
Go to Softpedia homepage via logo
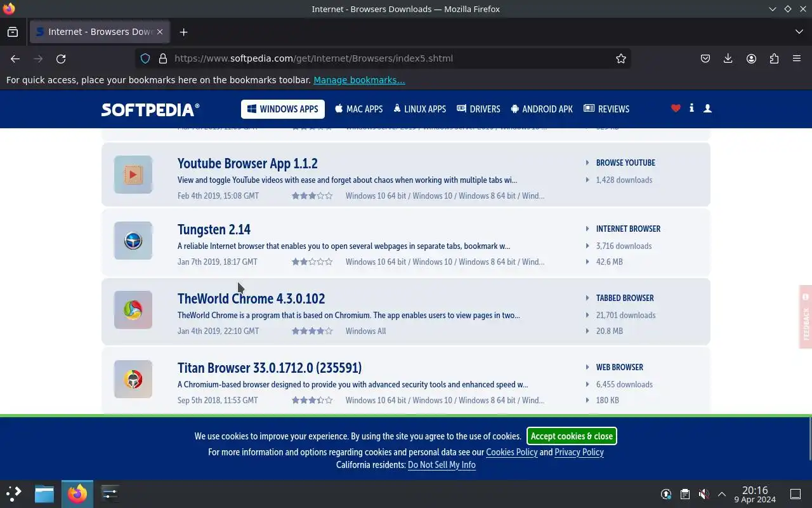pos(150,109)
